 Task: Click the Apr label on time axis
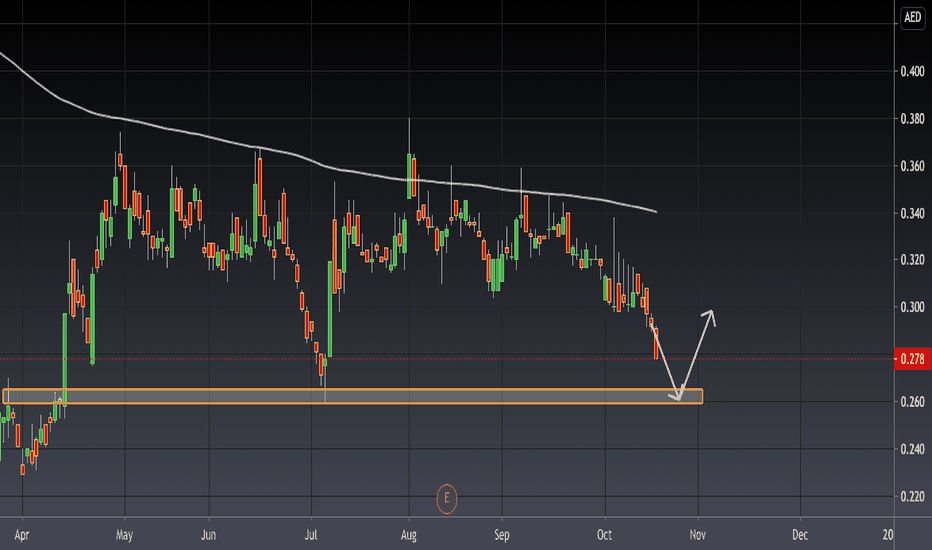pyautogui.click(x=21, y=535)
